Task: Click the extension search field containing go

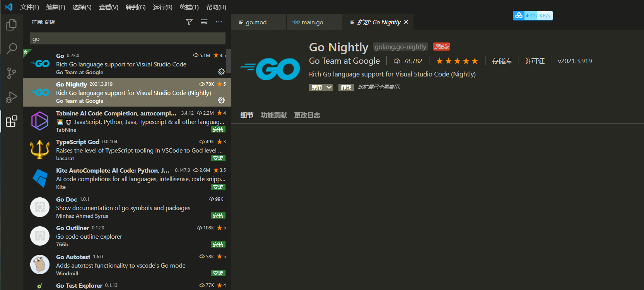Action: [x=128, y=39]
